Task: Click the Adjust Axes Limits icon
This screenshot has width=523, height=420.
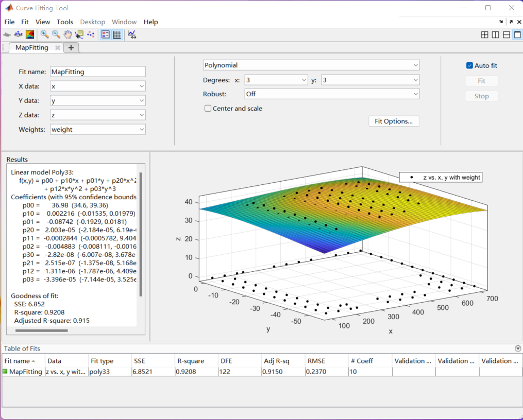Action: click(132, 34)
